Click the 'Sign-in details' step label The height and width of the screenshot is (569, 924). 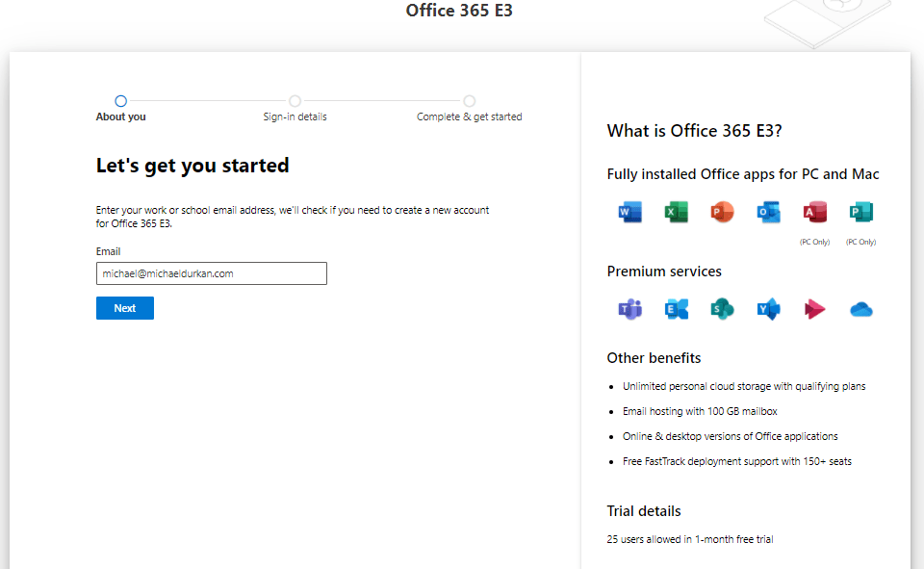click(295, 117)
